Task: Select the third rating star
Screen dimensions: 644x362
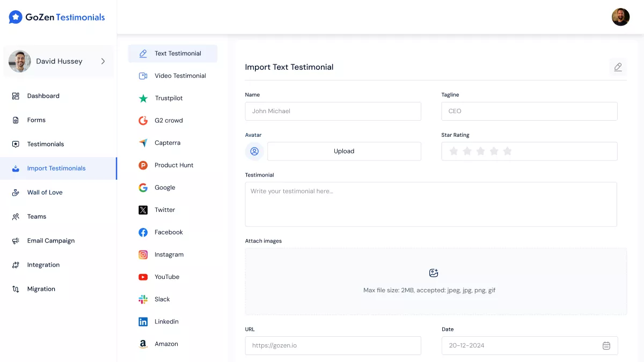Action: [x=480, y=151]
